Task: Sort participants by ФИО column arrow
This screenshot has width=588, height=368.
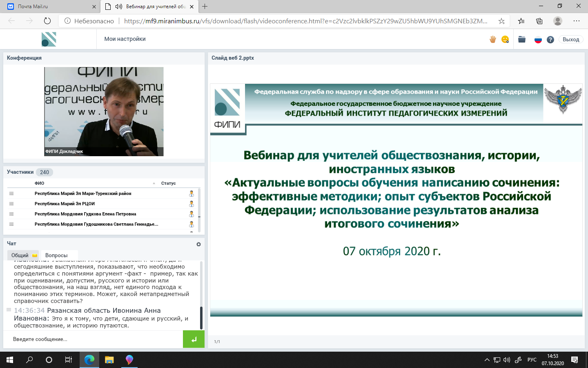Action: pos(154,184)
